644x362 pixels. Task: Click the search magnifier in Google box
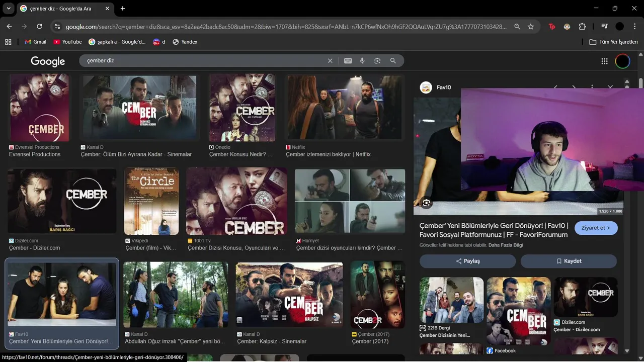[393, 61]
